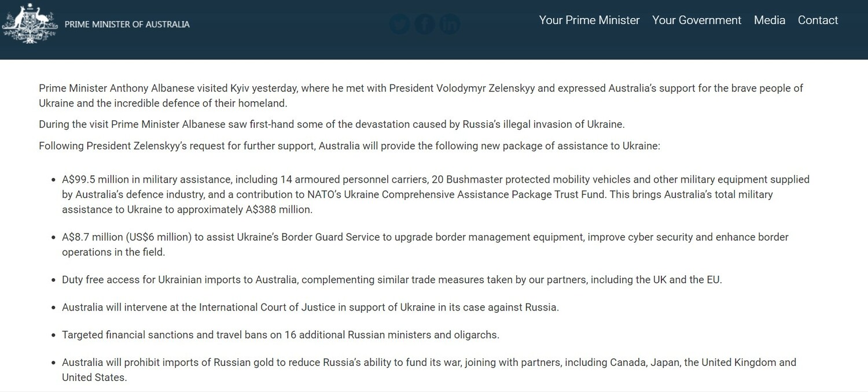Viewport: 868px width, 392px height.
Task: Click the Australian coat of arms logo
Action: click(x=29, y=24)
